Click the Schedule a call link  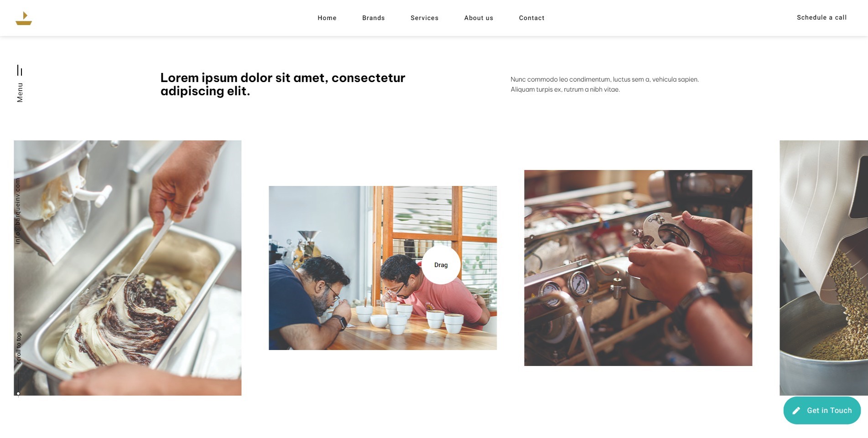click(x=821, y=17)
